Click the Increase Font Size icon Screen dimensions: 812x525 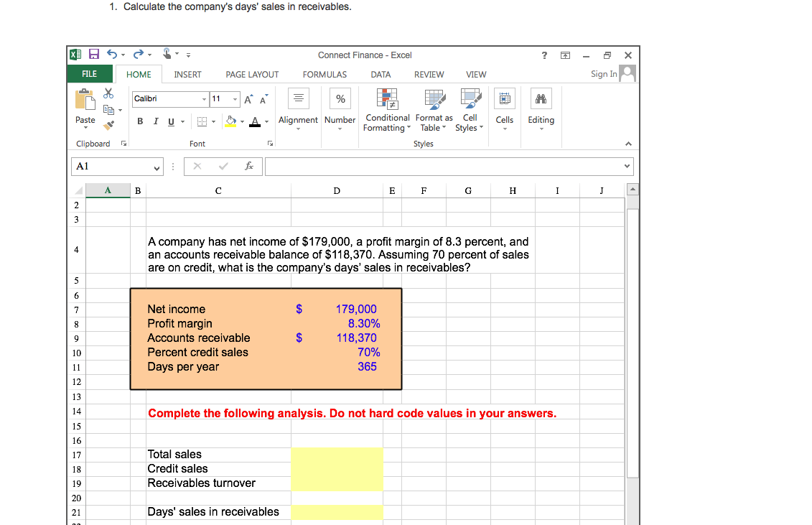click(x=248, y=98)
